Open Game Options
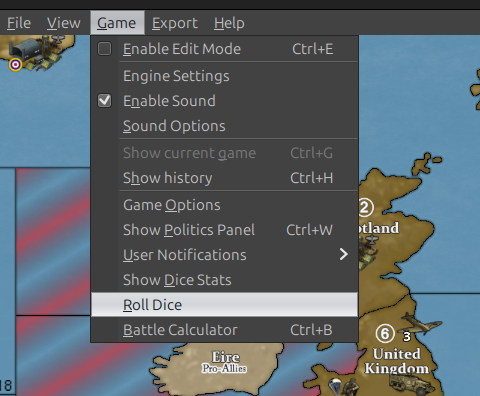This screenshot has width=480, height=396. [224, 205]
